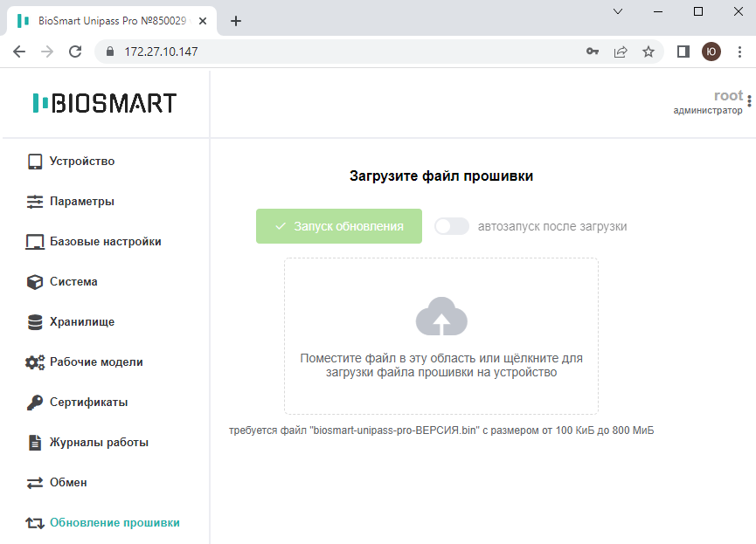Open the Система menu item
The height and width of the screenshot is (544, 756).
(x=73, y=282)
